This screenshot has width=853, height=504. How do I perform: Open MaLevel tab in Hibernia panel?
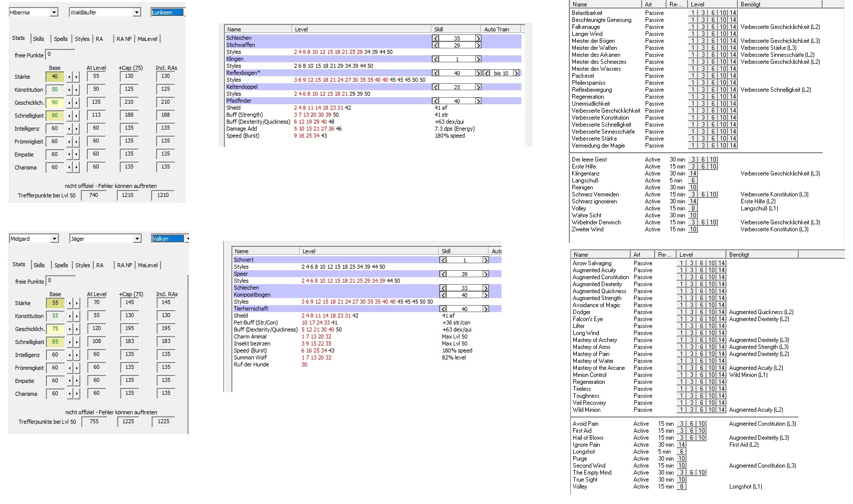click(147, 39)
